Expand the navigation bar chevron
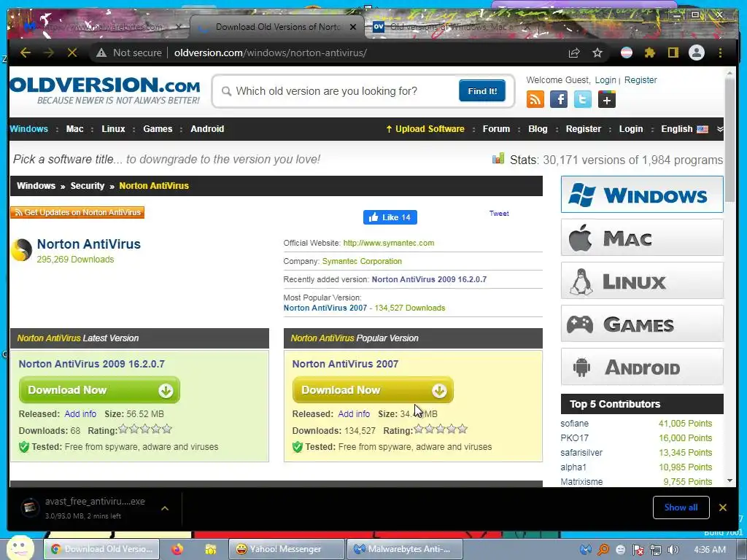Image resolution: width=747 pixels, height=560 pixels. pos(720,129)
